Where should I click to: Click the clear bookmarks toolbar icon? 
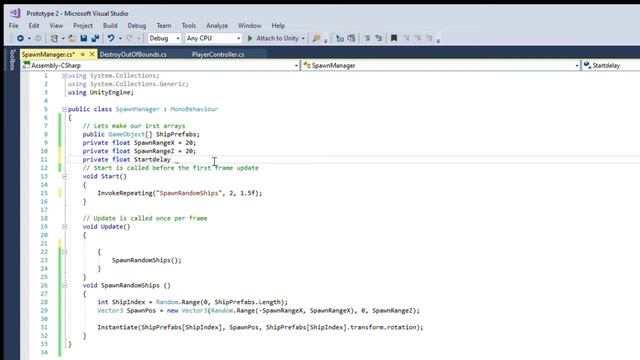[x=429, y=38]
